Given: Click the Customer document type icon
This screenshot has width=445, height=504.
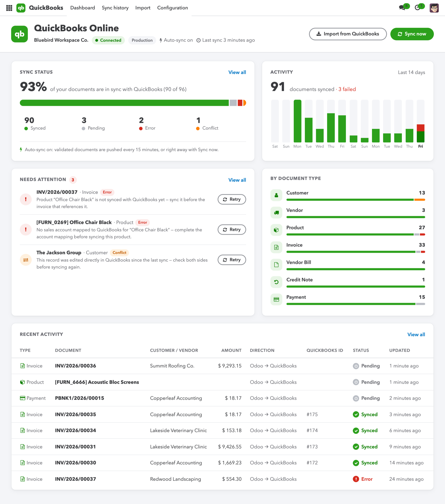Looking at the screenshot, I should [x=276, y=195].
